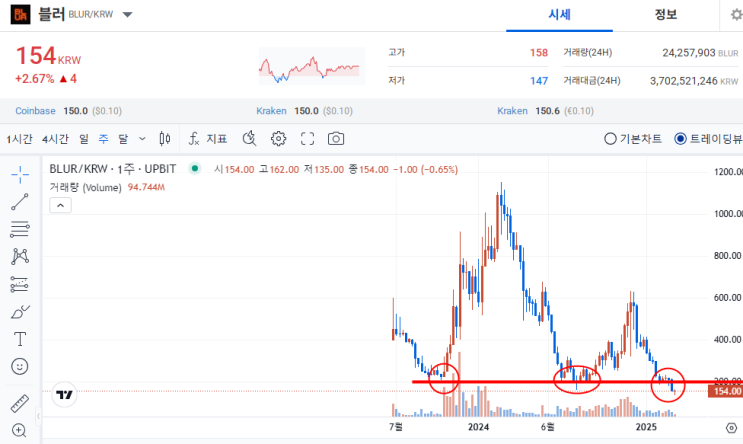Click the 154 KRW headline price
743x444 pixels.
(48, 56)
